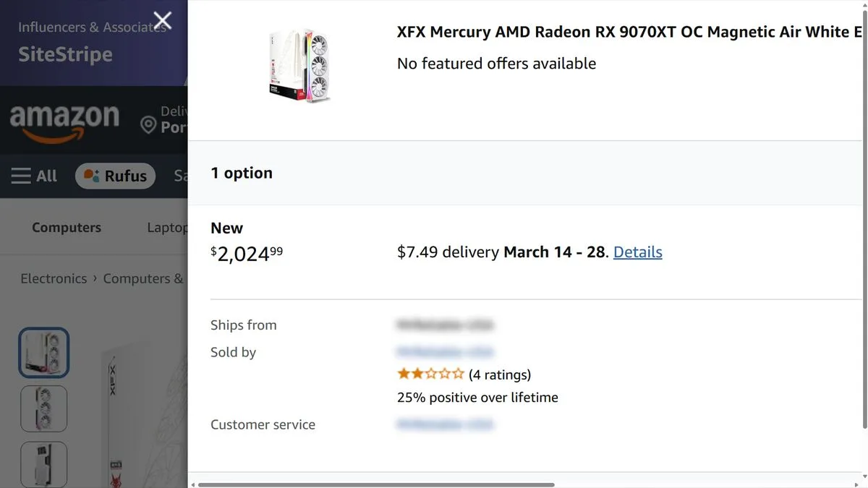The width and height of the screenshot is (868, 488).
Task: Launch the Rufus AI assistant
Action: coord(114,175)
